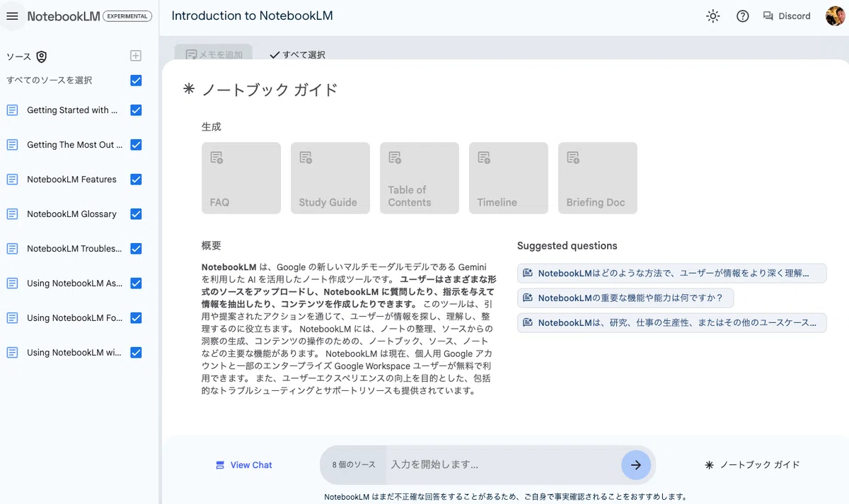Click the メモを追加 button
The height and width of the screenshot is (504, 849).
tap(214, 54)
